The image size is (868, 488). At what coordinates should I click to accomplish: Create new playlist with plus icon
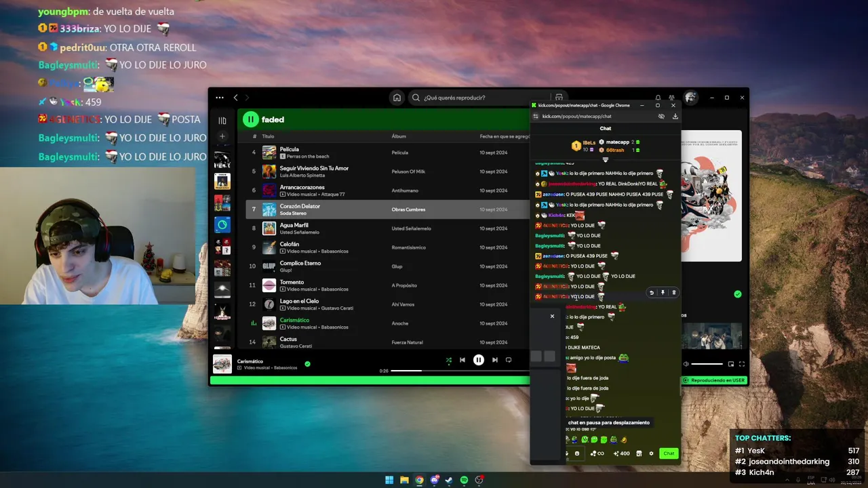[222, 136]
